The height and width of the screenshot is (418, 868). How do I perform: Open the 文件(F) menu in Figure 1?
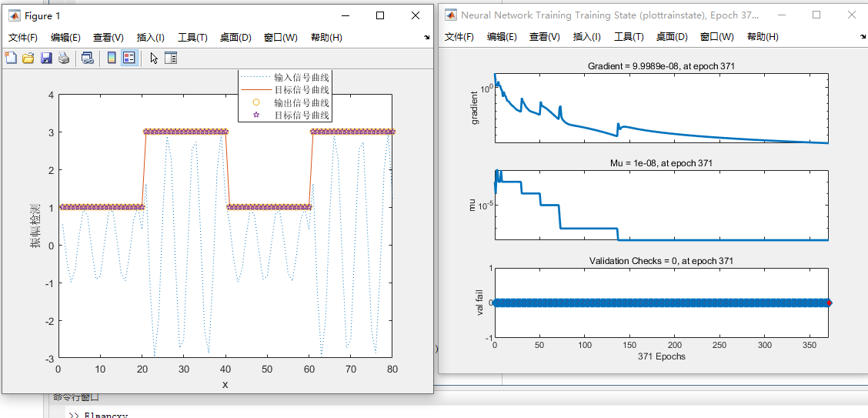(x=22, y=38)
